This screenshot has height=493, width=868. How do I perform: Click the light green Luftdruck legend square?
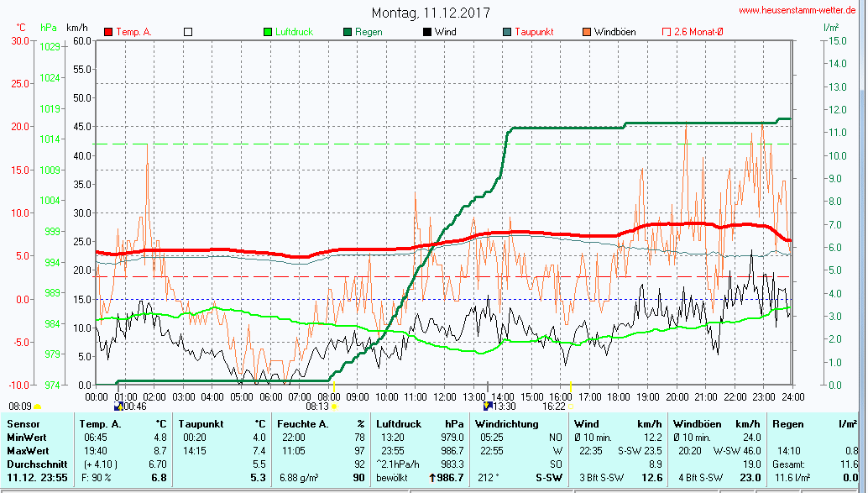click(268, 32)
